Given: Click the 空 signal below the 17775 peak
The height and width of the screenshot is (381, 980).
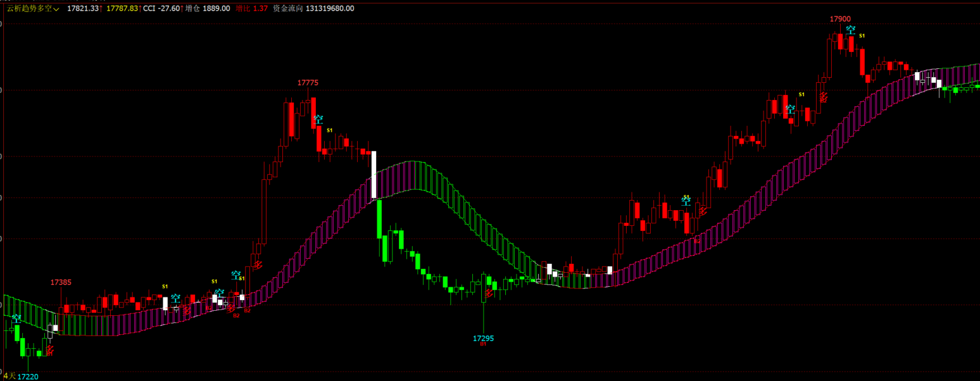Looking at the screenshot, I should click(x=318, y=119).
